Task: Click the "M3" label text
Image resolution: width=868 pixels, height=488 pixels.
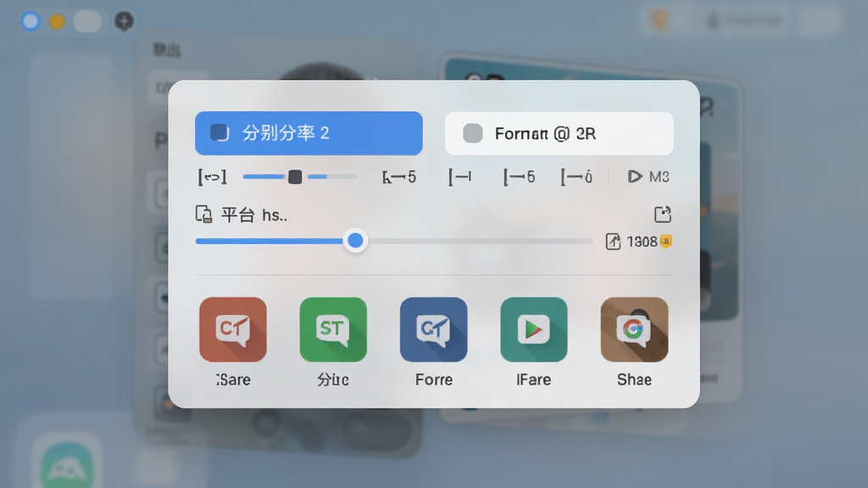Action: point(659,177)
